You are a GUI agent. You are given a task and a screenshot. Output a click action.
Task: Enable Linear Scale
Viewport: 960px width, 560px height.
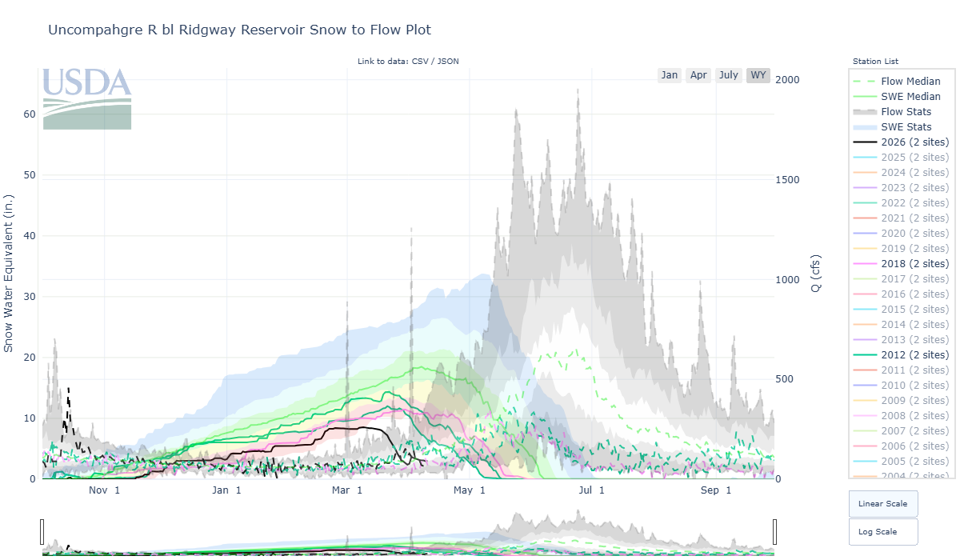tap(882, 503)
